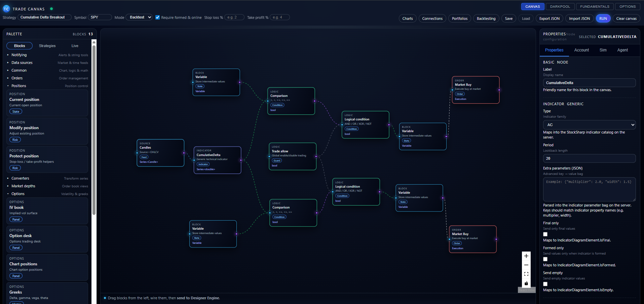Screen dimensions: 644x304
Task: Fit the canvas view to screen
Action: coord(526,274)
